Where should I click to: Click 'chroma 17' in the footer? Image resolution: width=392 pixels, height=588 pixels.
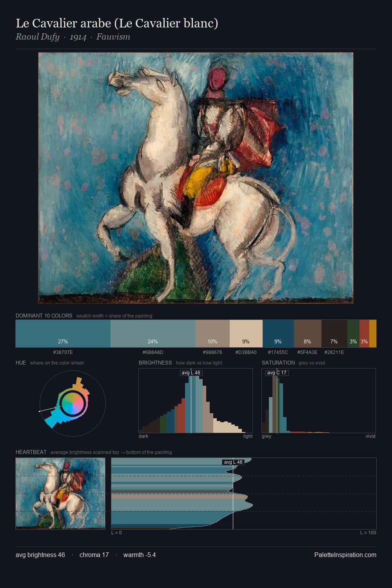94,555
